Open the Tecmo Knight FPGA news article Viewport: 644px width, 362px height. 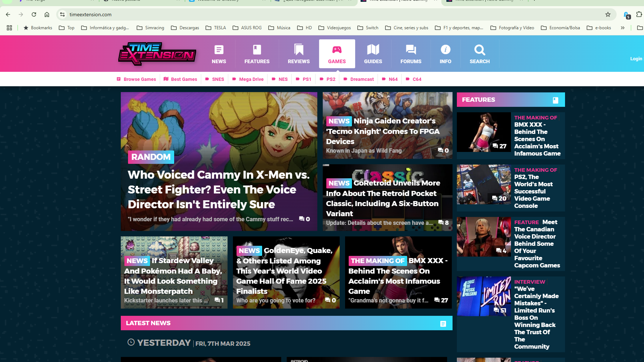click(x=387, y=125)
